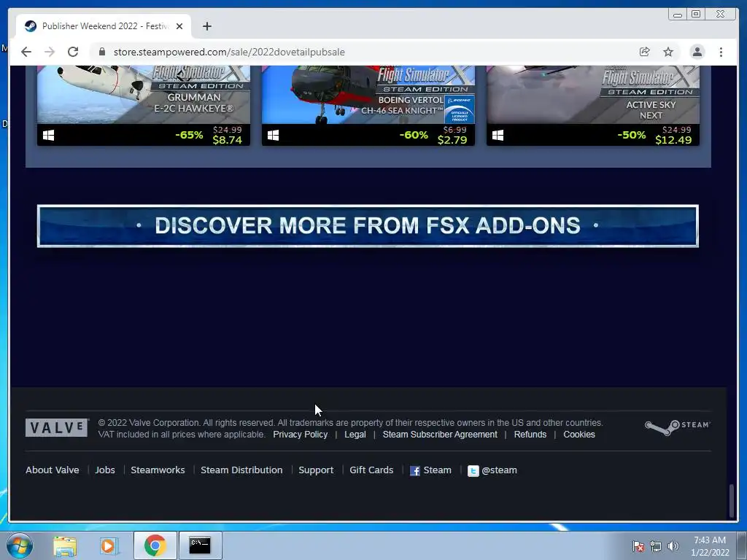View site info via padlock icon
The width and height of the screenshot is (747, 560).
(102, 52)
